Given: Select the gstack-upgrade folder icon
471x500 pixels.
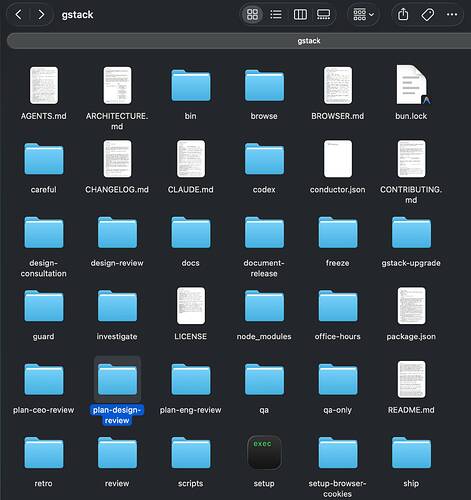Looking at the screenshot, I should (x=411, y=232).
